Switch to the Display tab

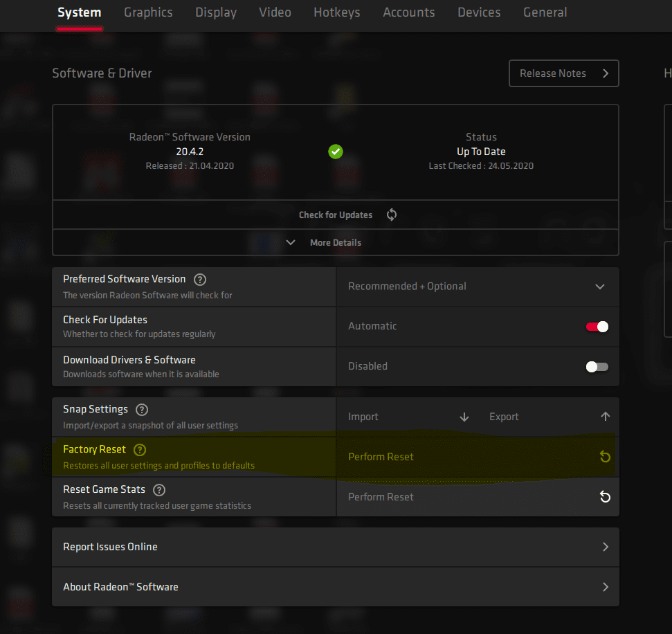pos(216,13)
